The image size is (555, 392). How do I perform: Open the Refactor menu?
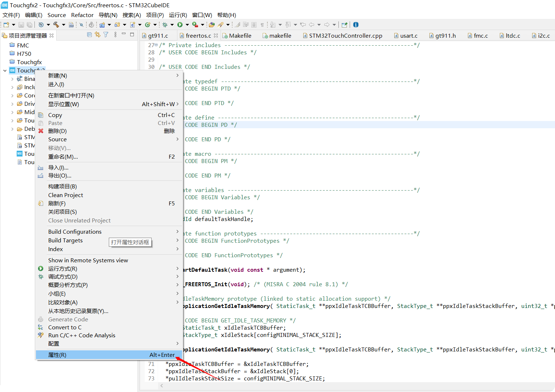pos(82,15)
